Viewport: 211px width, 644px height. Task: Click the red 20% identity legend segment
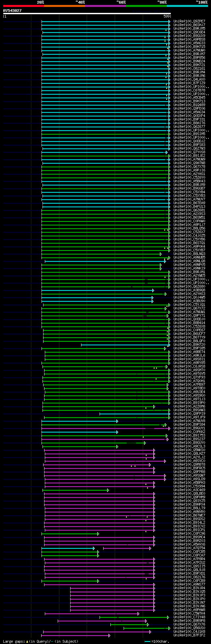pyautogui.click(x=23, y=6)
